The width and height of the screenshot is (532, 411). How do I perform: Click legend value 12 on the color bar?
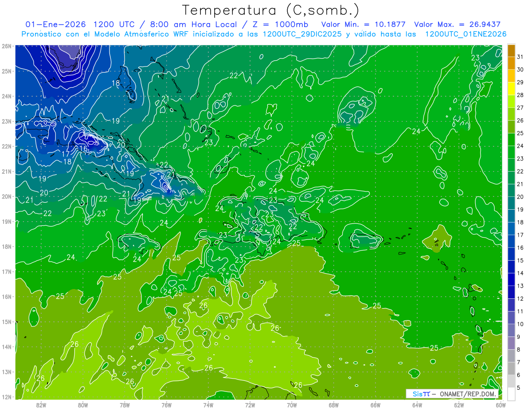[x=520, y=299]
